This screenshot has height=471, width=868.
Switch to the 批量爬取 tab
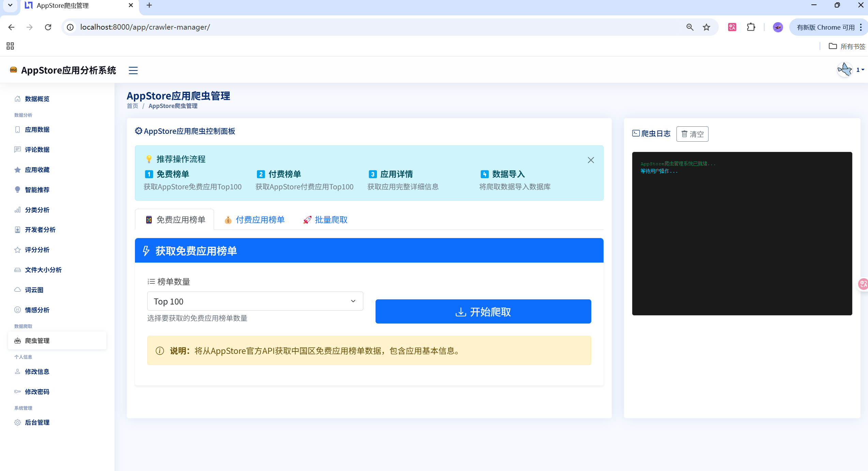click(325, 220)
